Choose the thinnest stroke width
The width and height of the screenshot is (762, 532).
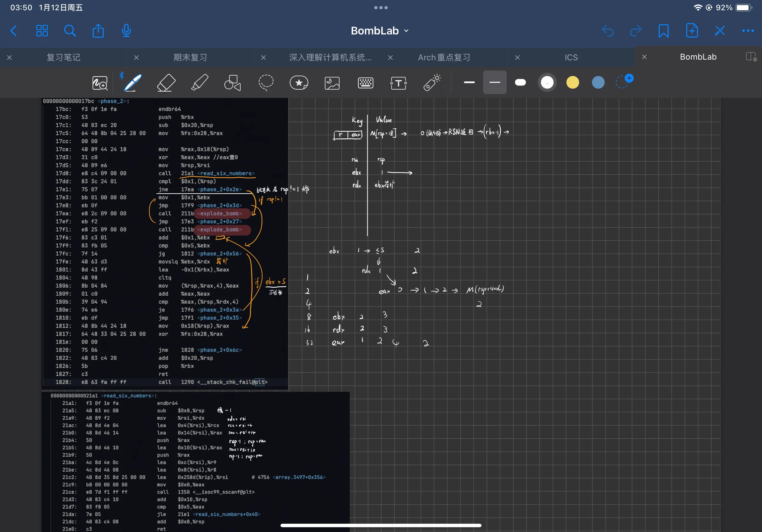pos(469,82)
